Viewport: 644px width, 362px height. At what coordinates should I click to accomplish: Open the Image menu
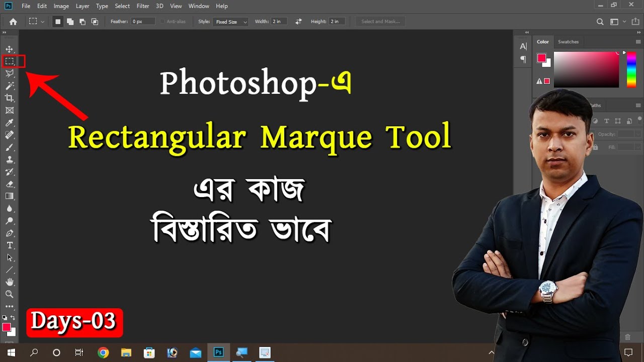coord(61,6)
